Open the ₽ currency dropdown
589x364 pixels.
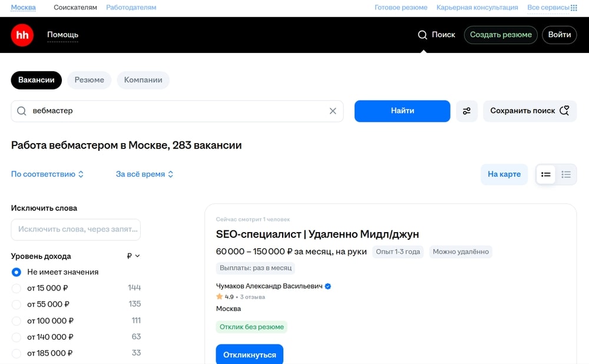[133, 256]
